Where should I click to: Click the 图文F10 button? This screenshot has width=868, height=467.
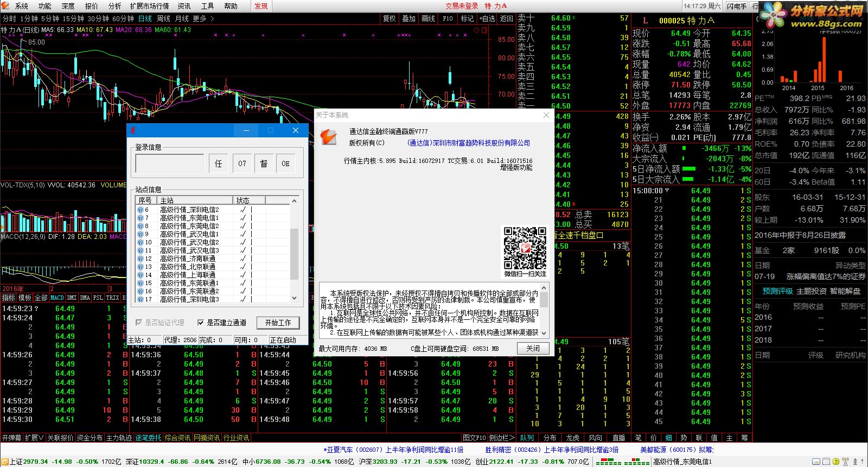474,438
